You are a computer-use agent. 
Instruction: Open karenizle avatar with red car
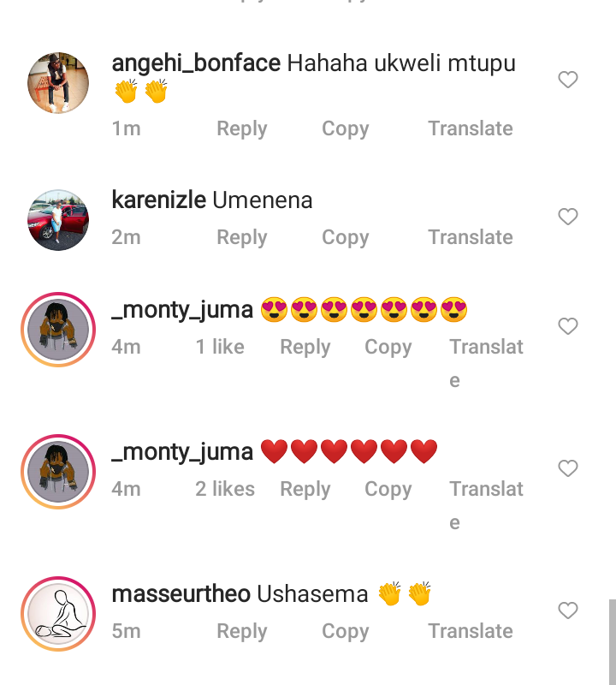pyautogui.click(x=58, y=220)
